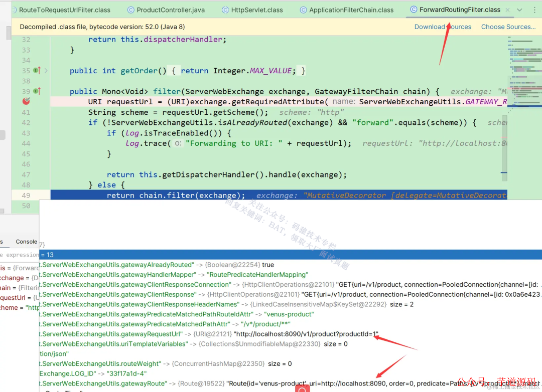Screen dimensions: 542x392
Task: Click class icon on ForwardRoutingFilter.class tab
Action: (x=414, y=10)
